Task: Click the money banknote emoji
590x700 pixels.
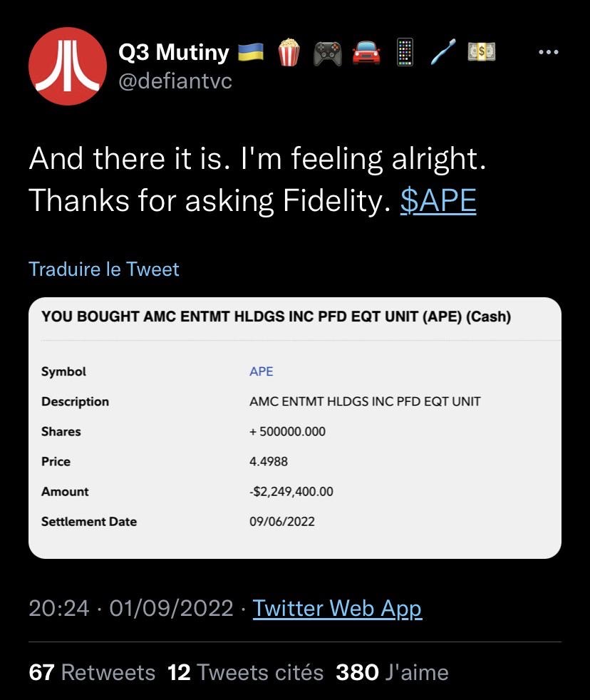Action: 481,52
